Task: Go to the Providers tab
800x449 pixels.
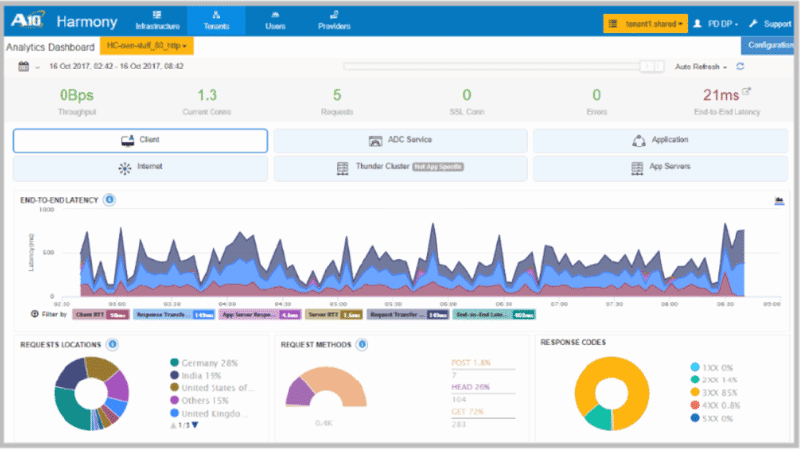Action: pos(334,20)
